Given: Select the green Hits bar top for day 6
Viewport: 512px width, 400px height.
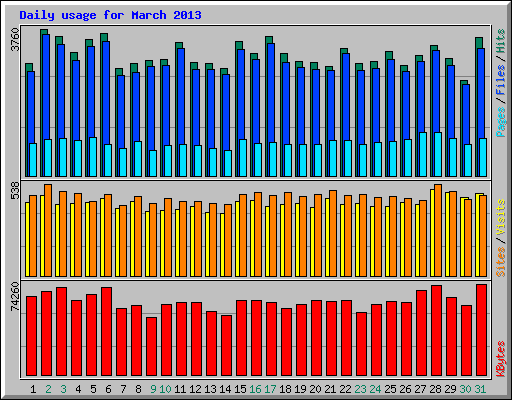Looking at the screenshot, I should [x=104, y=37].
